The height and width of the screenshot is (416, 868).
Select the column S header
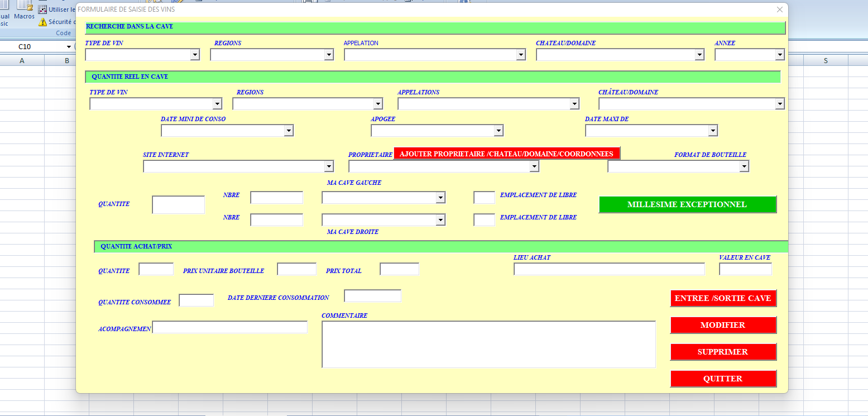point(826,60)
